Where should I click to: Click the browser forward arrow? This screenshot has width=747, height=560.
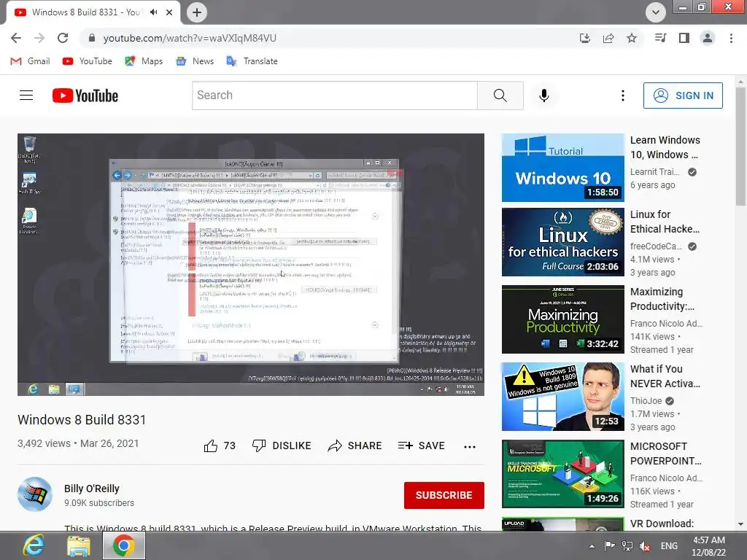[39, 38]
